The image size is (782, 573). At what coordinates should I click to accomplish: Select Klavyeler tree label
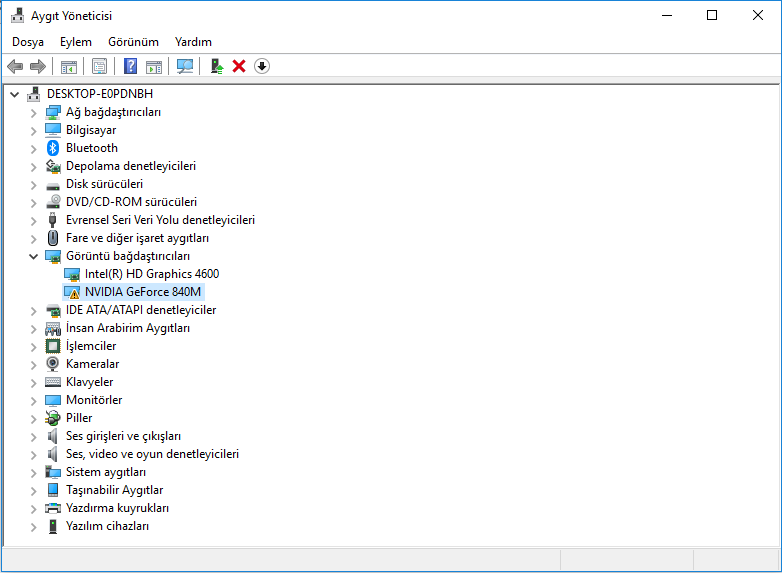(89, 382)
